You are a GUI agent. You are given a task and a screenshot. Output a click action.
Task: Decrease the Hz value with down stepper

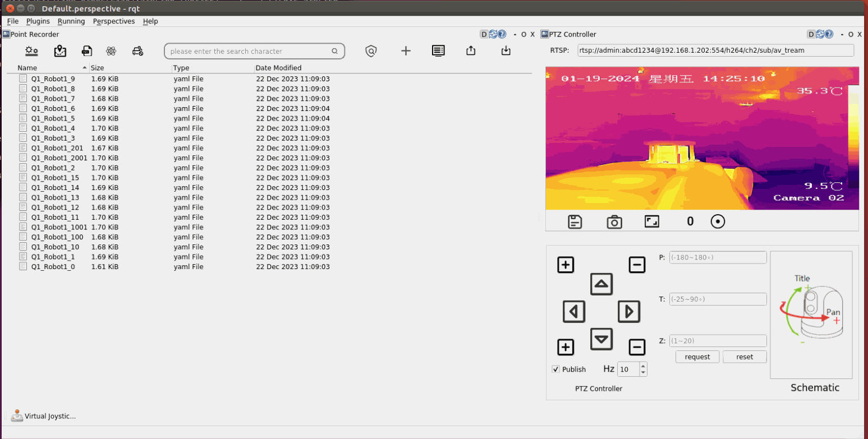[x=643, y=372]
